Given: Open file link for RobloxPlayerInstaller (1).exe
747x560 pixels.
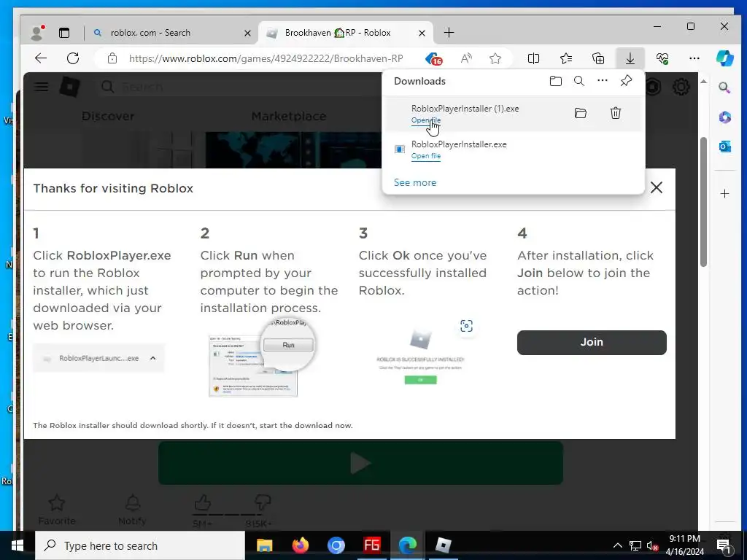Looking at the screenshot, I should pyautogui.click(x=426, y=120).
